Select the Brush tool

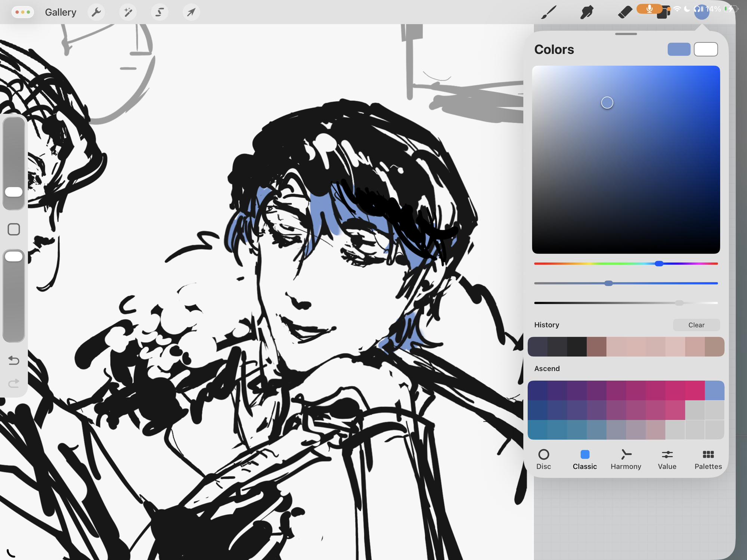pos(549,12)
